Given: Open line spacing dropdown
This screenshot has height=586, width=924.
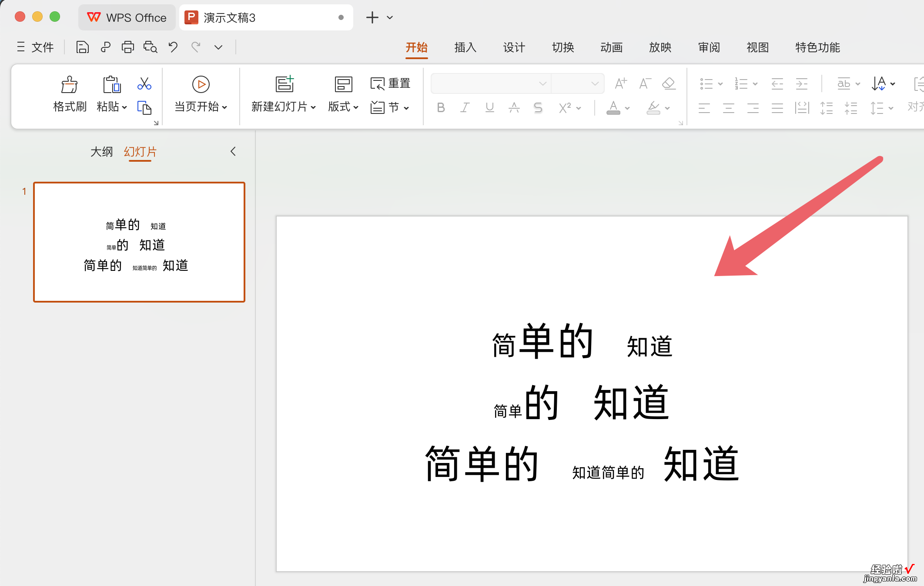Looking at the screenshot, I should 891,108.
